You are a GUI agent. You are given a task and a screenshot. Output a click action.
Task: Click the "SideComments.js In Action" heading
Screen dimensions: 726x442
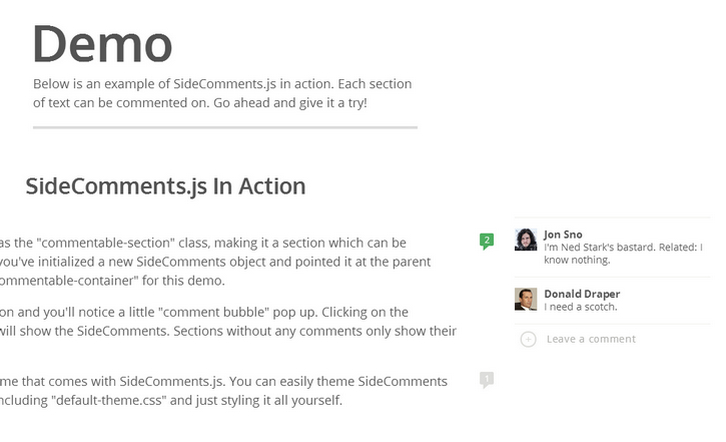tap(165, 186)
